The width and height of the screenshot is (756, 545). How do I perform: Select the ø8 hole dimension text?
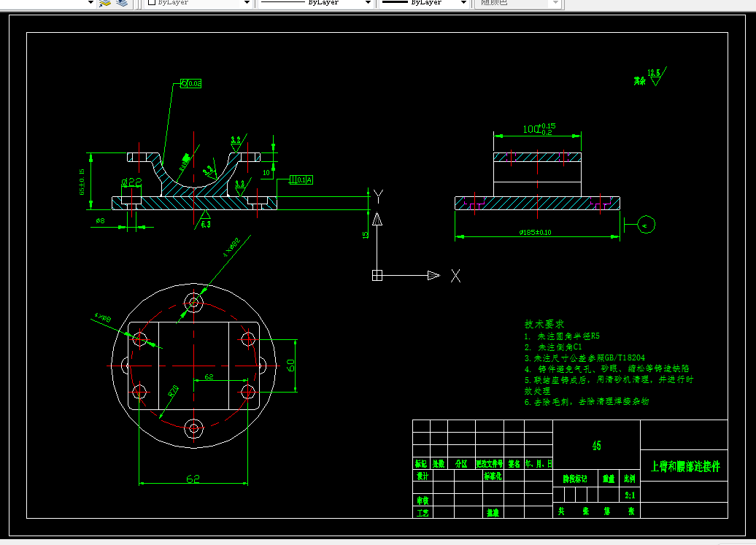point(100,220)
